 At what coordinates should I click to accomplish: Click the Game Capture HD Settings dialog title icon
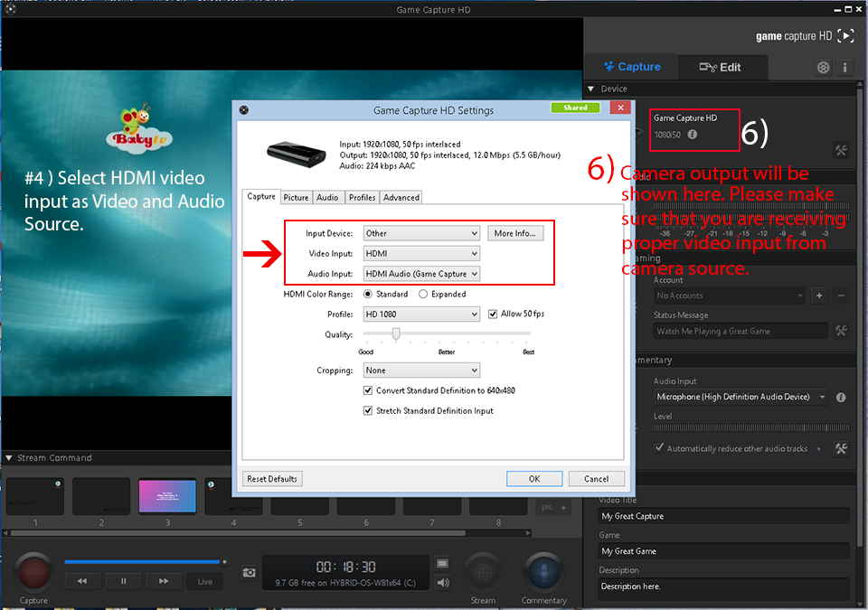[x=243, y=109]
